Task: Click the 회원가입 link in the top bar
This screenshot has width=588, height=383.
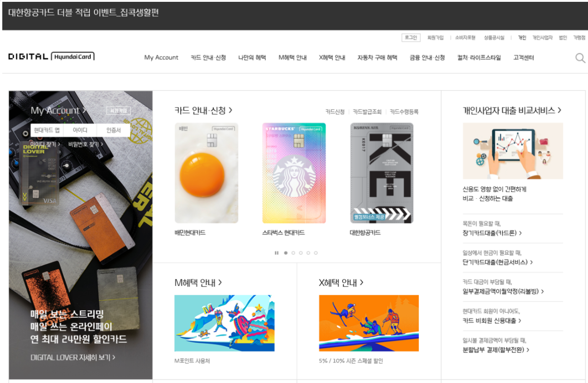Action: click(435, 38)
